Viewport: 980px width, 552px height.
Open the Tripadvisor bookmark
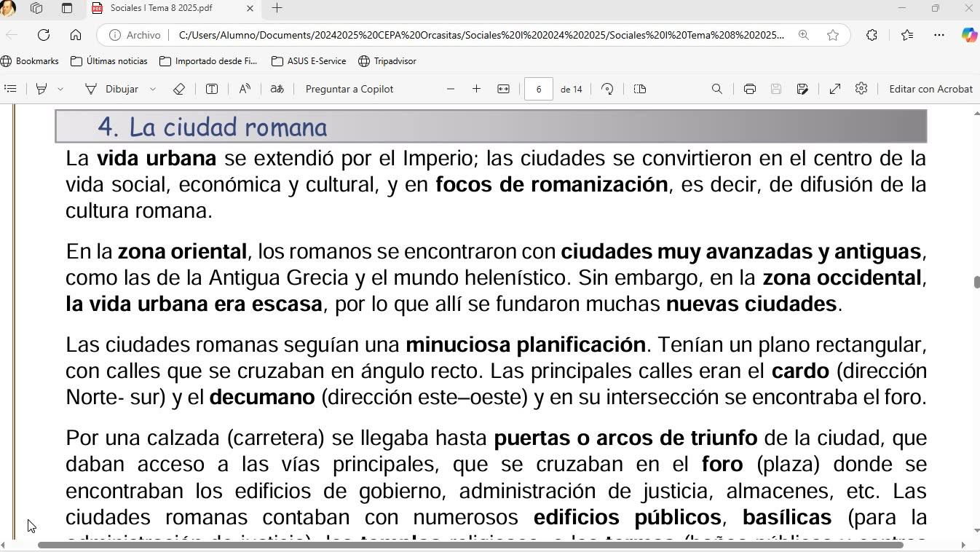pos(387,61)
